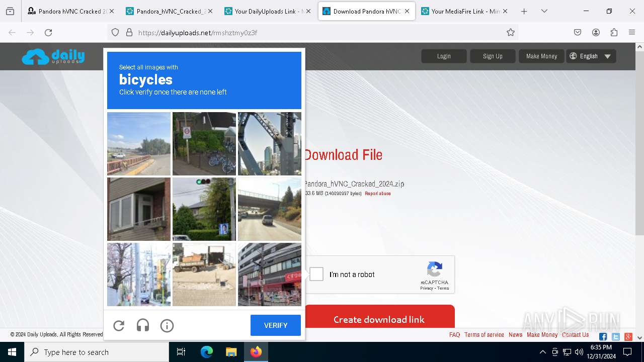This screenshot has width=644, height=362.
Task: Open the FAQ footer link
Action: click(454, 335)
